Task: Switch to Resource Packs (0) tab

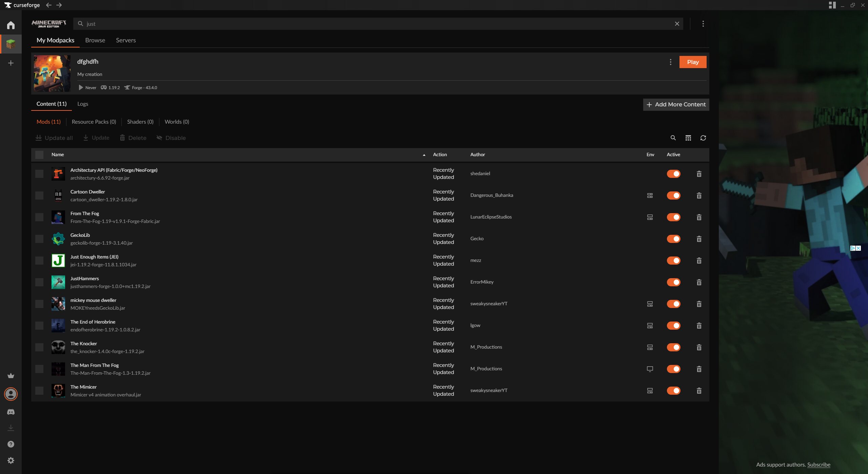Action: [x=94, y=122]
